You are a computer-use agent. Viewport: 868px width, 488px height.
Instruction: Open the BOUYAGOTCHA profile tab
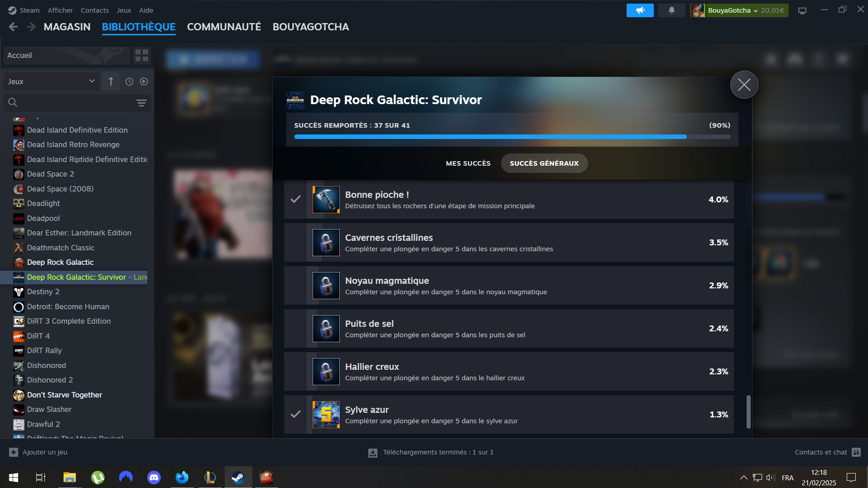coord(311,27)
